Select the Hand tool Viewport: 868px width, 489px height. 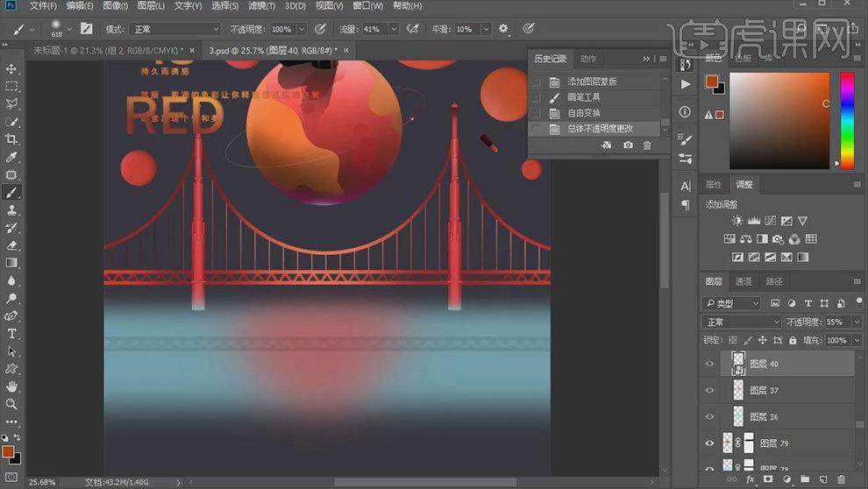[x=11, y=386]
